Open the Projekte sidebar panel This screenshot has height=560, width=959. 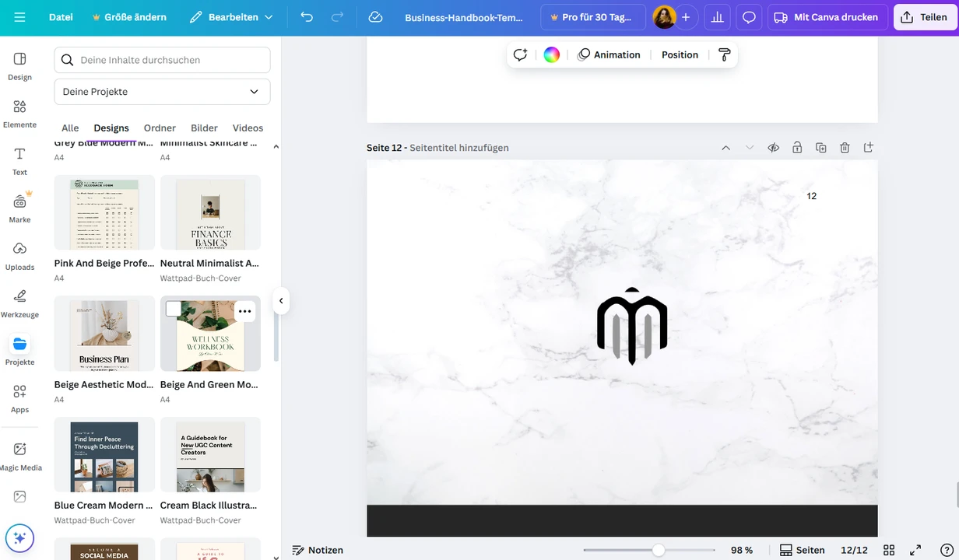(20, 351)
